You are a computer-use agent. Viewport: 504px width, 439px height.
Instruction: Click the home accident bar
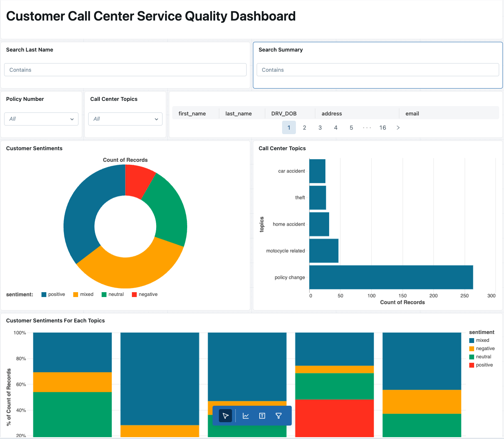tap(319, 224)
